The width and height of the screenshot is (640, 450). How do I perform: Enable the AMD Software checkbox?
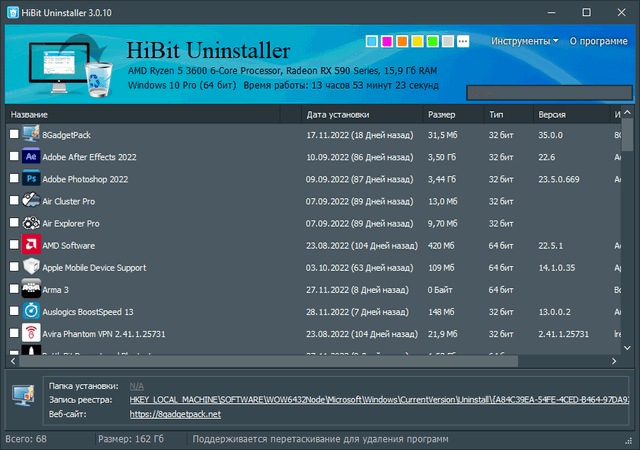[14, 245]
